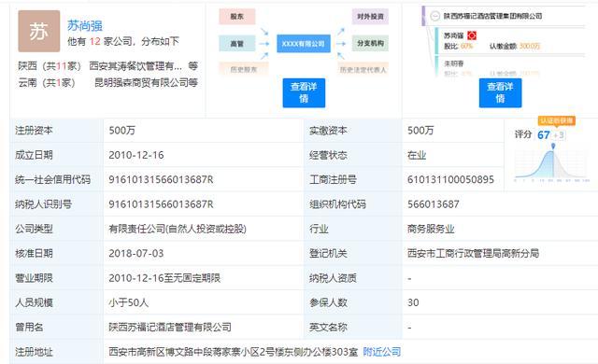Screen dimensions: 598x364
Task: Select the 历史股东 box in diagram
Action: click(x=244, y=70)
